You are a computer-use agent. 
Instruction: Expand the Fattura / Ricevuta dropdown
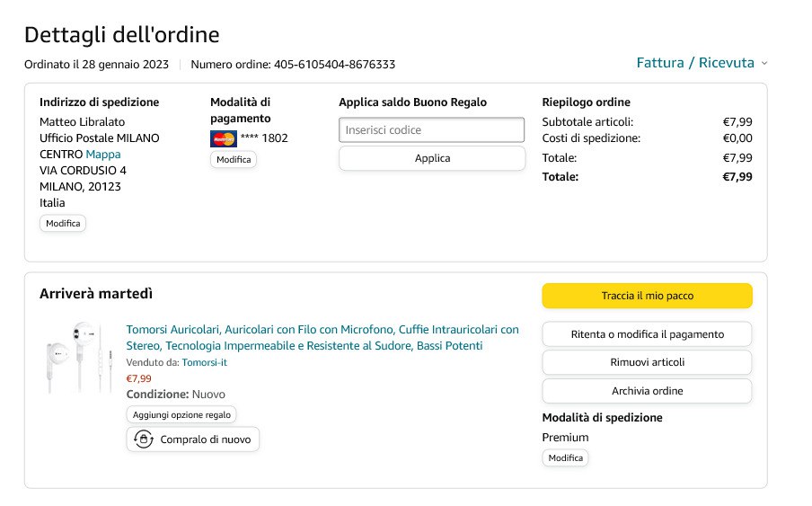(x=695, y=63)
